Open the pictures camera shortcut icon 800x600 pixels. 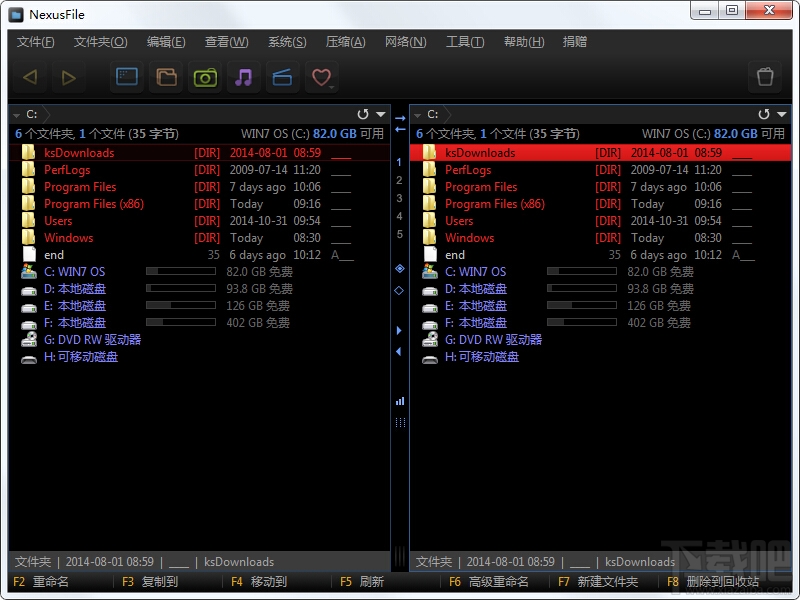click(x=205, y=78)
